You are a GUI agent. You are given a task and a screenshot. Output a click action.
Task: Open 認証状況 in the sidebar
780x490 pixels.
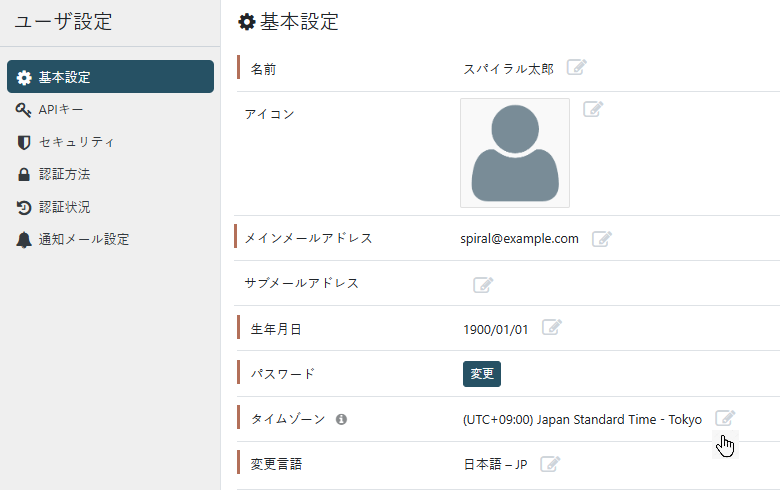coord(64,207)
